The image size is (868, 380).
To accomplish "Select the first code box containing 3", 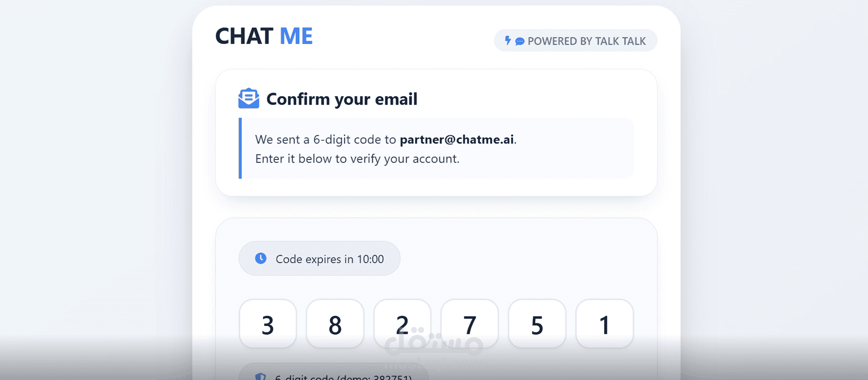I will tap(268, 324).
